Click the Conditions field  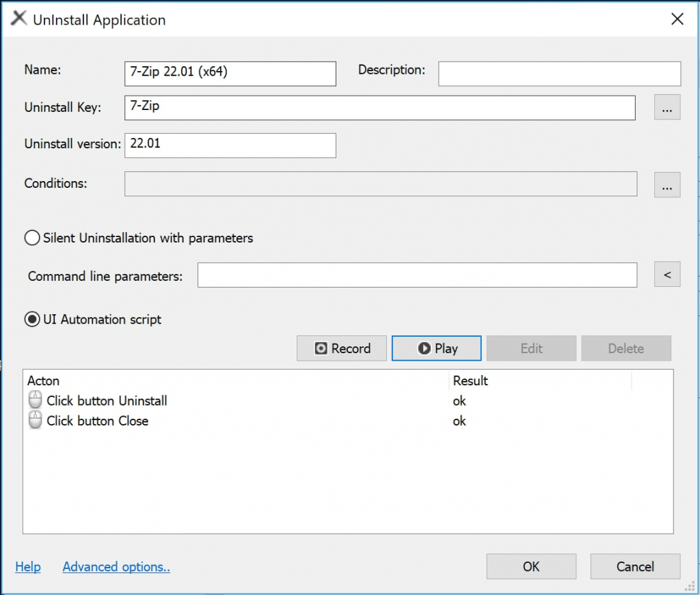click(381, 184)
